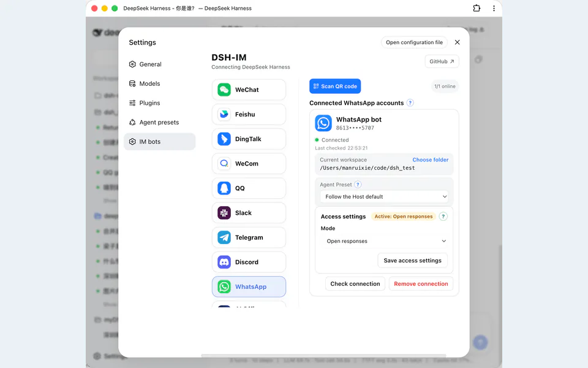Click the WhatsApp bot avatar icon
588x368 pixels.
coord(323,123)
